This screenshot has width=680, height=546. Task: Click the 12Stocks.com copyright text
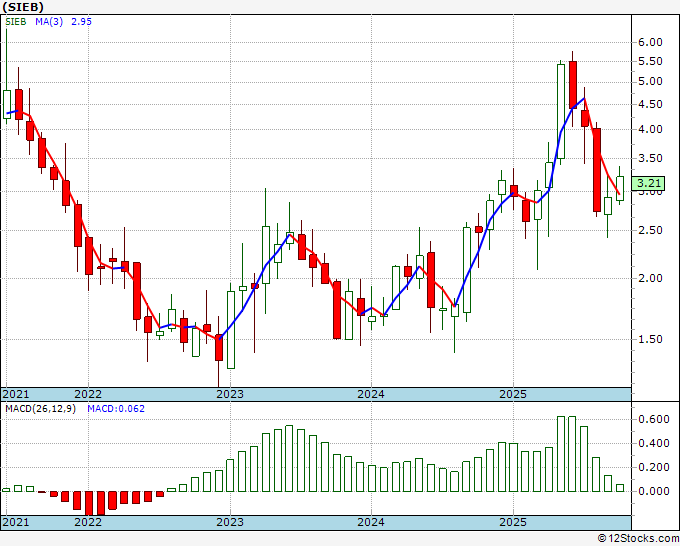638,539
